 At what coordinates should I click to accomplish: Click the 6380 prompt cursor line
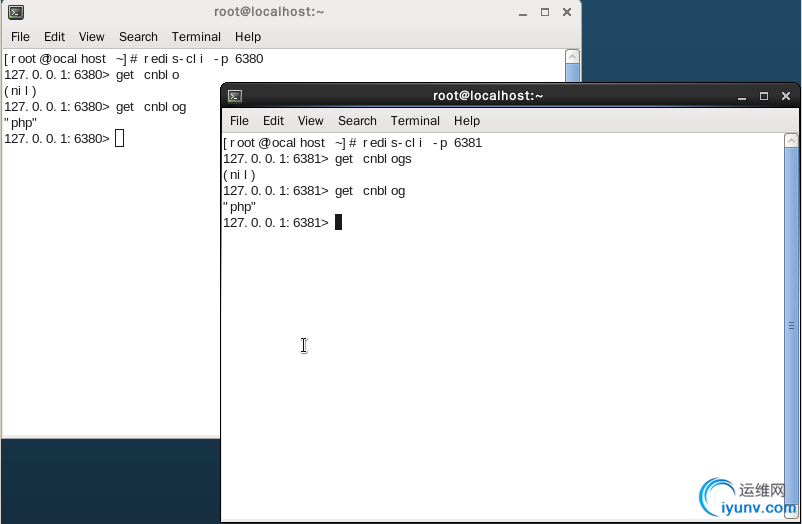64,139
